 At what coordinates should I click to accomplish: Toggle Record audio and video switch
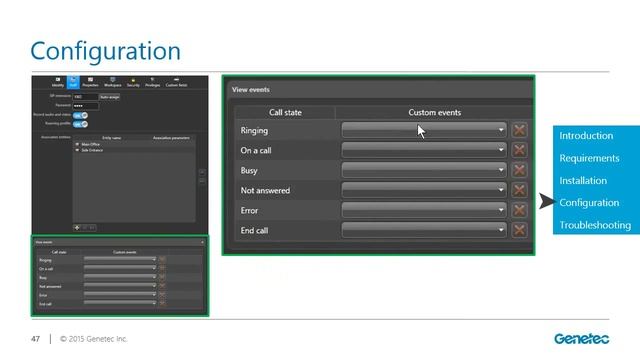pos(80,116)
